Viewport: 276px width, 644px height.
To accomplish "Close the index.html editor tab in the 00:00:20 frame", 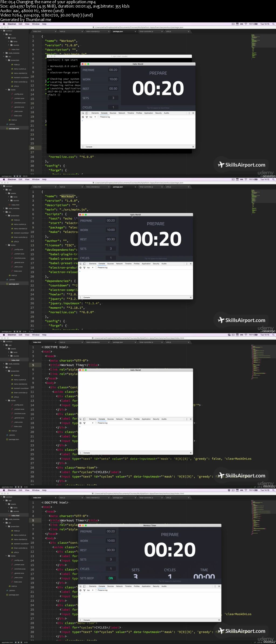I will 56,32.
